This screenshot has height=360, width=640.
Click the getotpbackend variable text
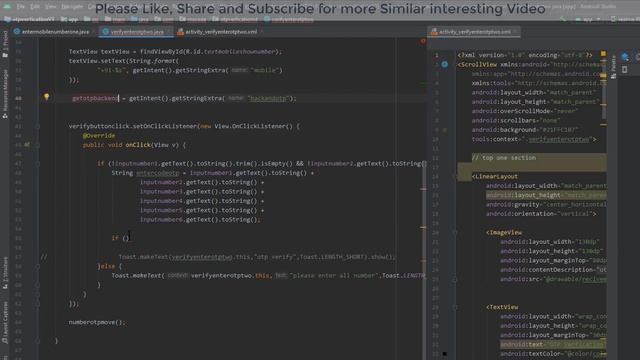[x=95, y=98]
